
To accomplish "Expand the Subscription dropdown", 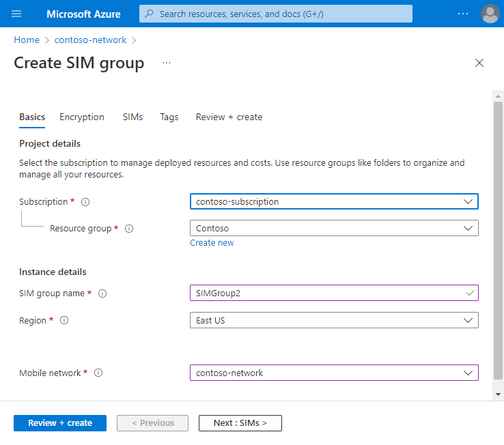I will pos(334,201).
